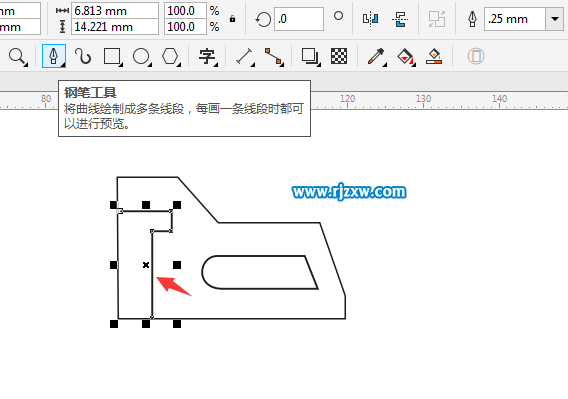Edit the outline width .25 mm field
The width and height of the screenshot is (568, 399).
click(515, 18)
